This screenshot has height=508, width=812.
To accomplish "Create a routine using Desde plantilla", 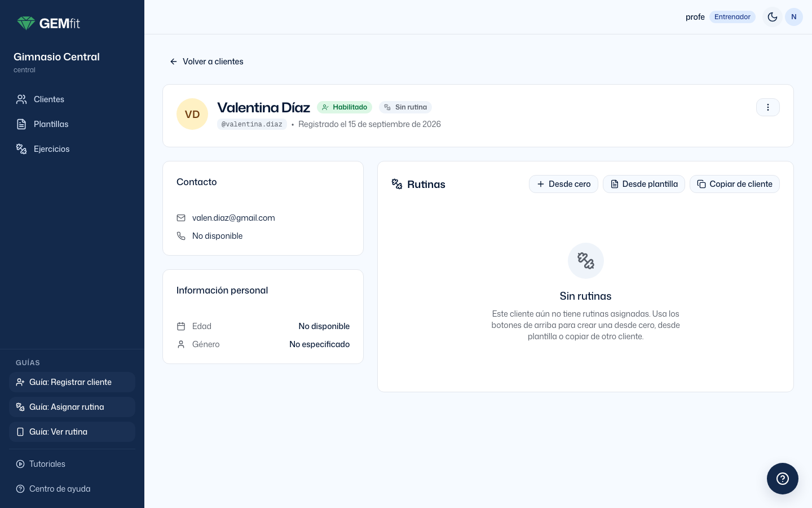I will click(x=644, y=184).
